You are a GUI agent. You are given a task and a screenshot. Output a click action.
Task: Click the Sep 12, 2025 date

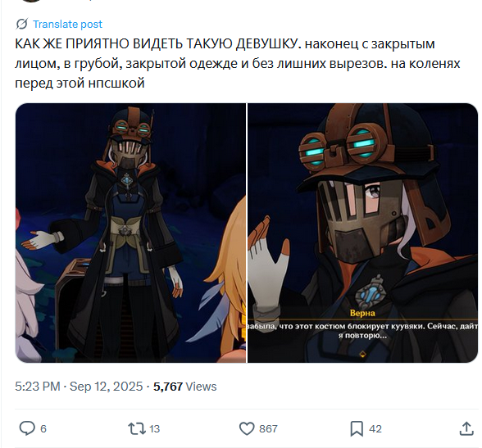pyautogui.click(x=106, y=387)
